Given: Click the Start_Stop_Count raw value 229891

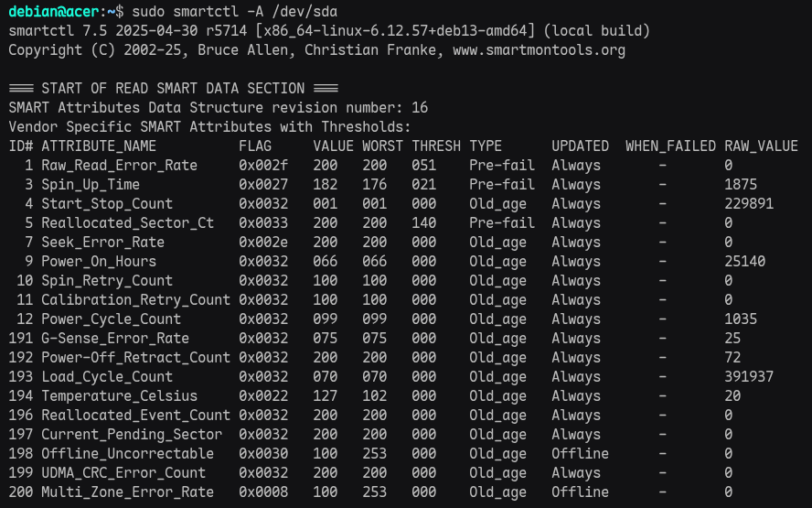Looking at the screenshot, I should tap(749, 204).
